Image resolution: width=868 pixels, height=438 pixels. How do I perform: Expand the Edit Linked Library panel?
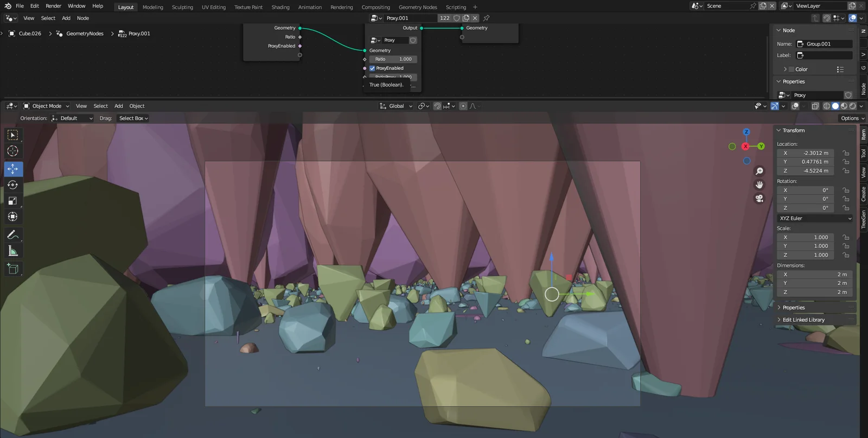tap(803, 320)
